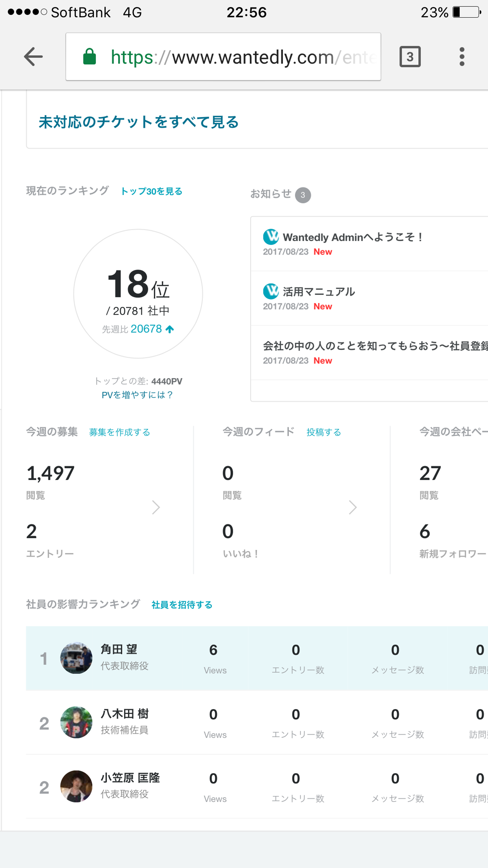The height and width of the screenshot is (868, 488).
Task: Tap the browser back arrow
Action: [34, 57]
